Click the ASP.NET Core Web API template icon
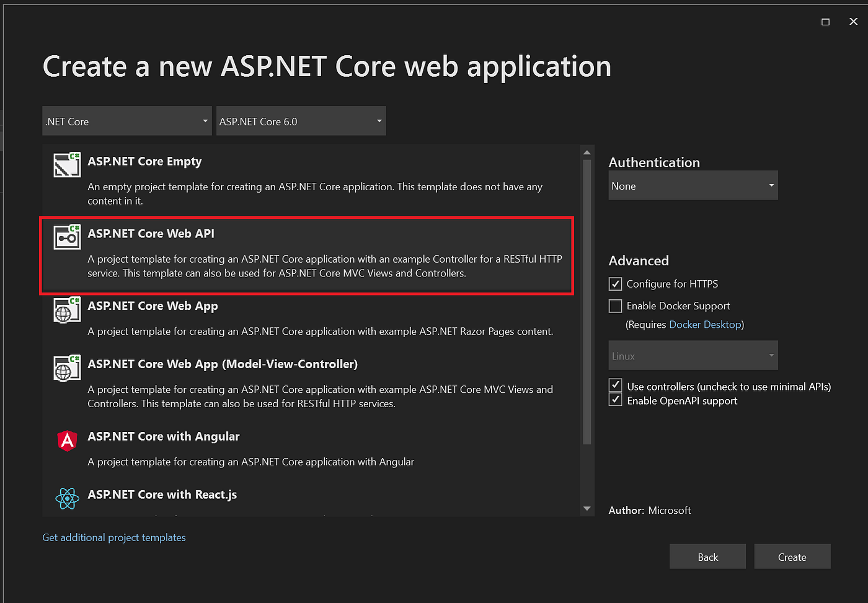 (x=67, y=237)
